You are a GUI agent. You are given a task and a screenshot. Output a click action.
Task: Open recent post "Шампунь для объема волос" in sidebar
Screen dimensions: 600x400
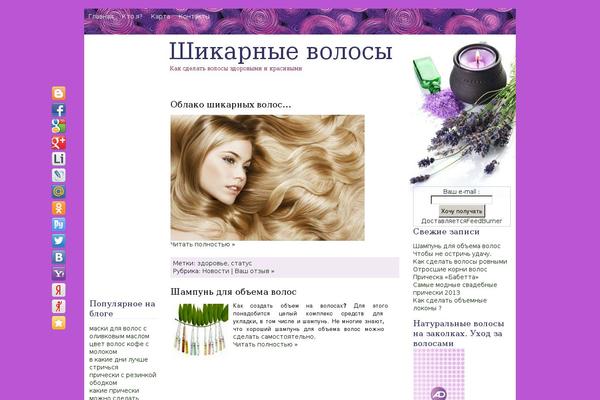point(457,246)
